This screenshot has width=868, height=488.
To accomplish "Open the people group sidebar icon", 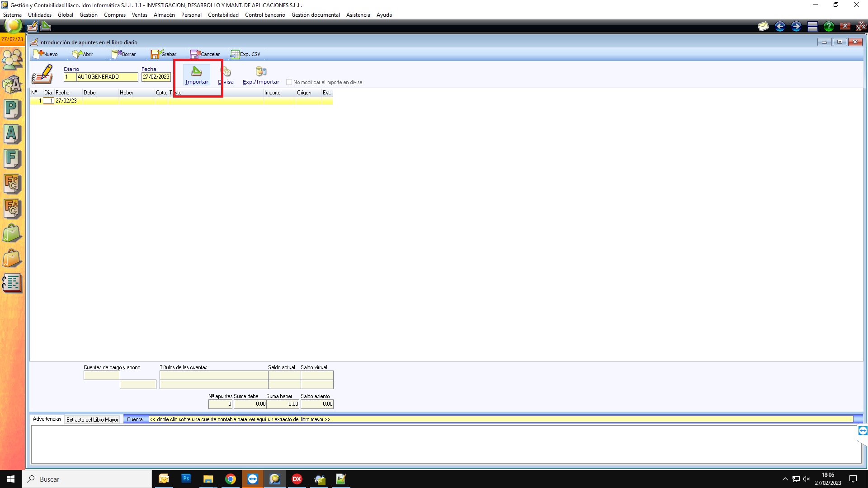I will pyautogui.click(x=12, y=59).
